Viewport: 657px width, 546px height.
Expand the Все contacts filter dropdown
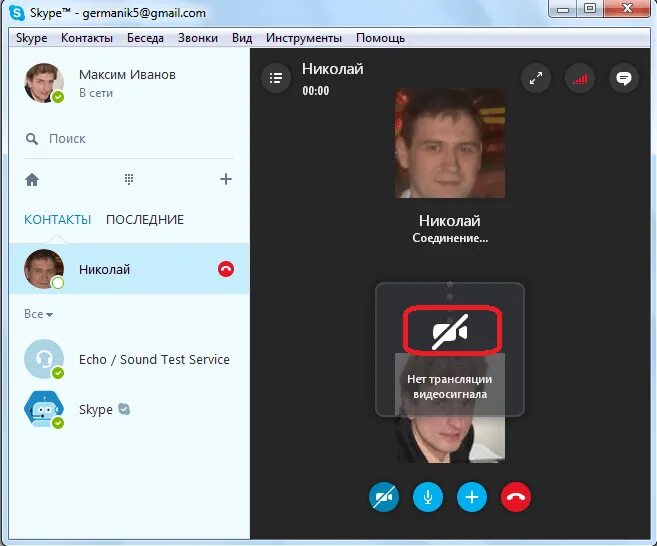pos(38,314)
